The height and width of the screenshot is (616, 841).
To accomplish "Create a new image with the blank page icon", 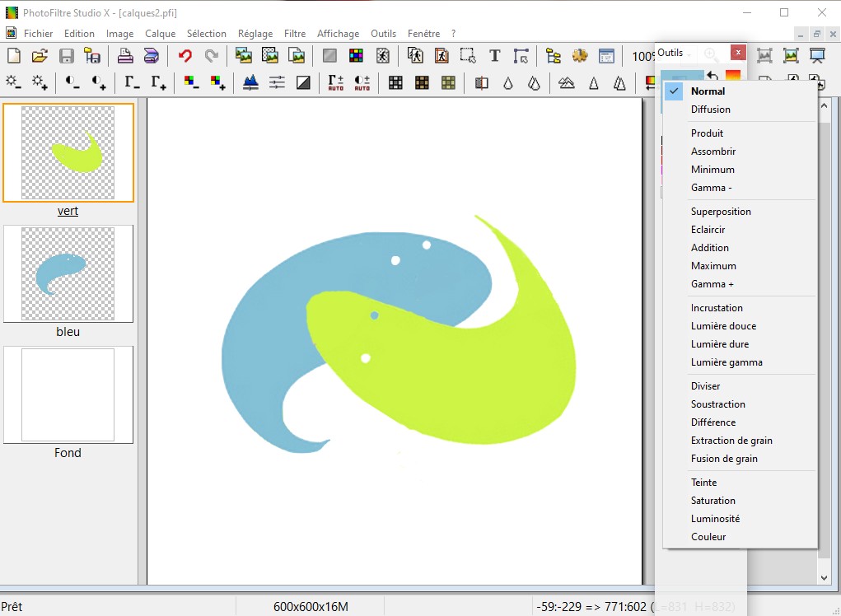I will 13,56.
